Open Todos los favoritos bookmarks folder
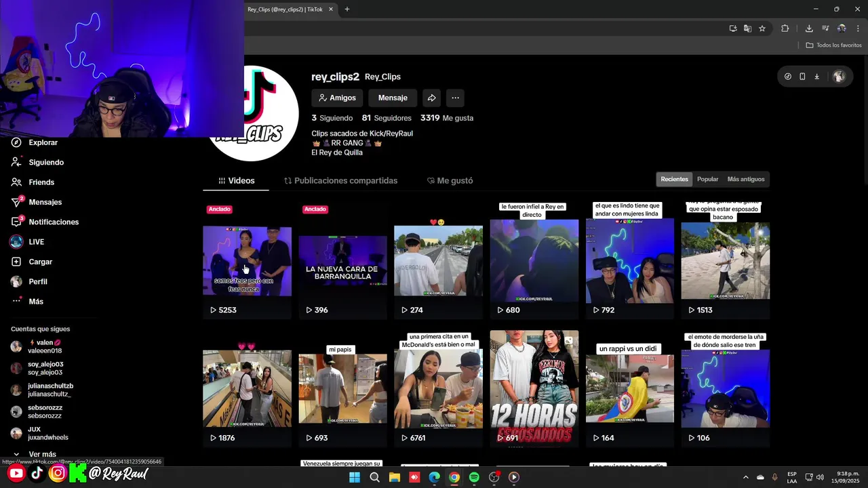This screenshot has width=868, height=488. click(x=833, y=45)
